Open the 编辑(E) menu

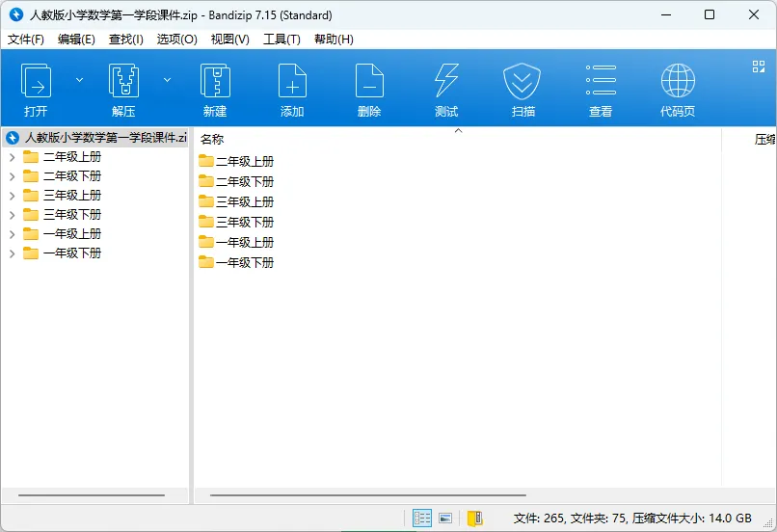point(76,40)
